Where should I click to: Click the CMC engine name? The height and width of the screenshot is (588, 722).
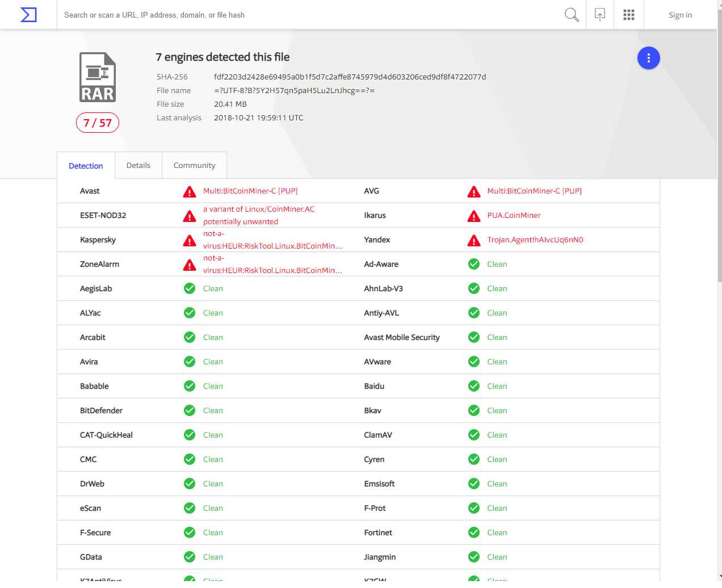coord(88,459)
